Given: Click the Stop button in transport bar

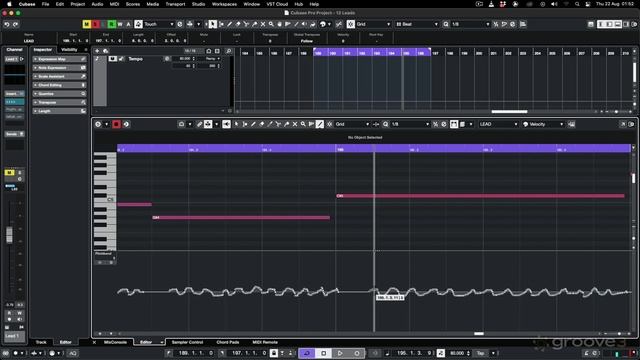Looking at the screenshot, I should [x=324, y=353].
